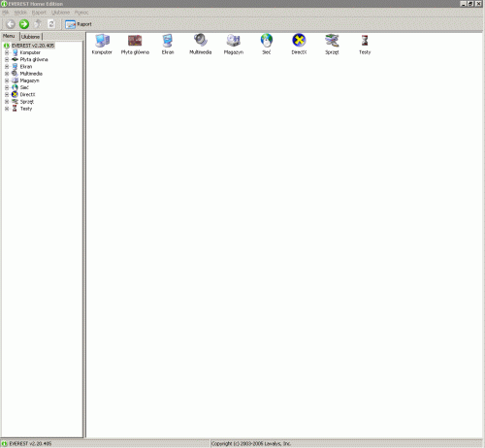Select DirectX in the tree

(x=27, y=95)
